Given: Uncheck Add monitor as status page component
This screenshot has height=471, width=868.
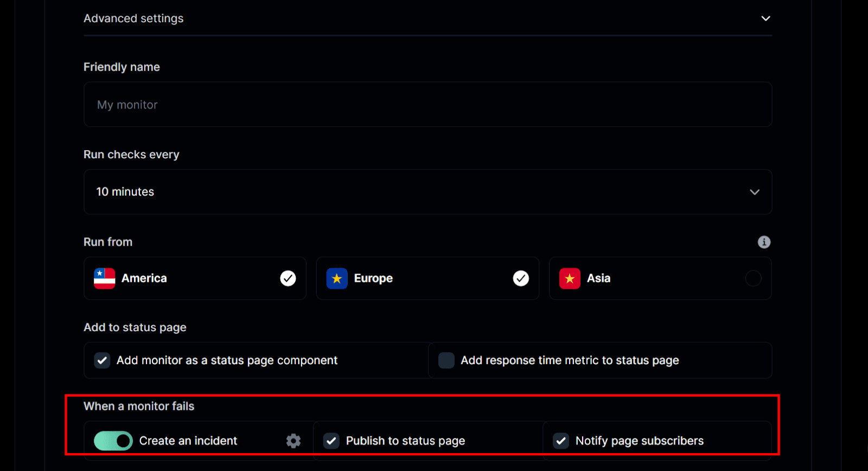Looking at the screenshot, I should [x=103, y=360].
